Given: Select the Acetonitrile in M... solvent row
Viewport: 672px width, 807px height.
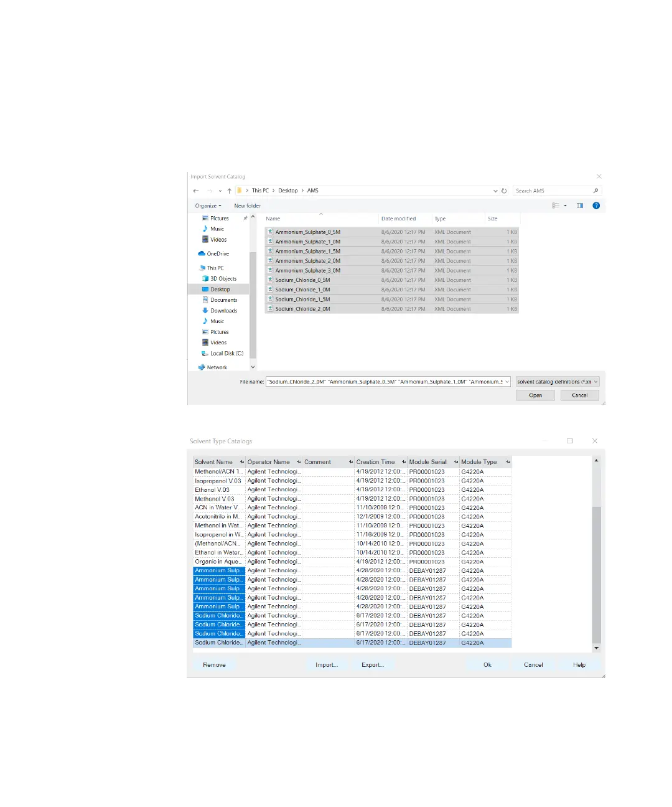Looking at the screenshot, I should (x=352, y=516).
